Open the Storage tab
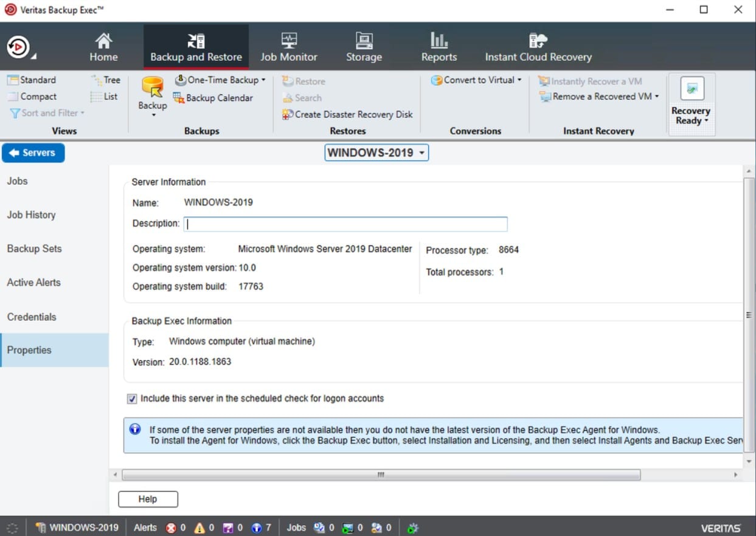Viewport: 756px width, 536px height. pos(363,46)
